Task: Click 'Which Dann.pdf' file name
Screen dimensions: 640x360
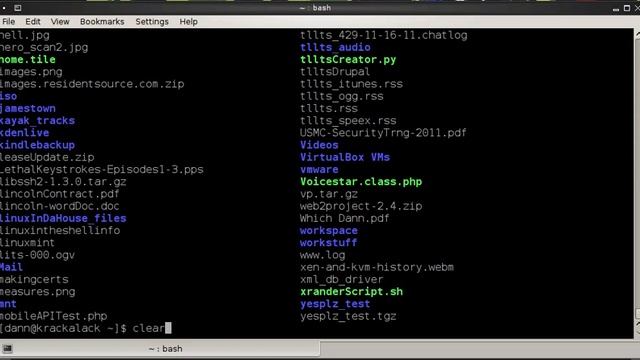Action: 345,218
